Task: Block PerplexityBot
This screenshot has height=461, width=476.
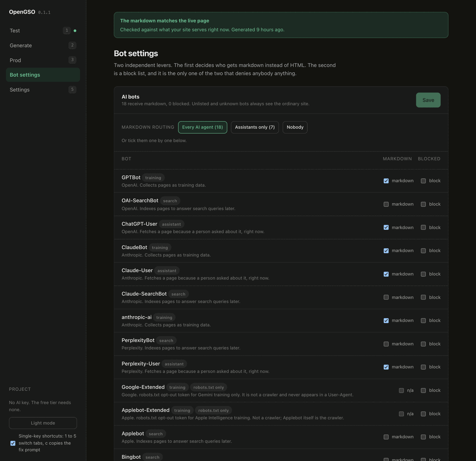Action: pos(423,344)
